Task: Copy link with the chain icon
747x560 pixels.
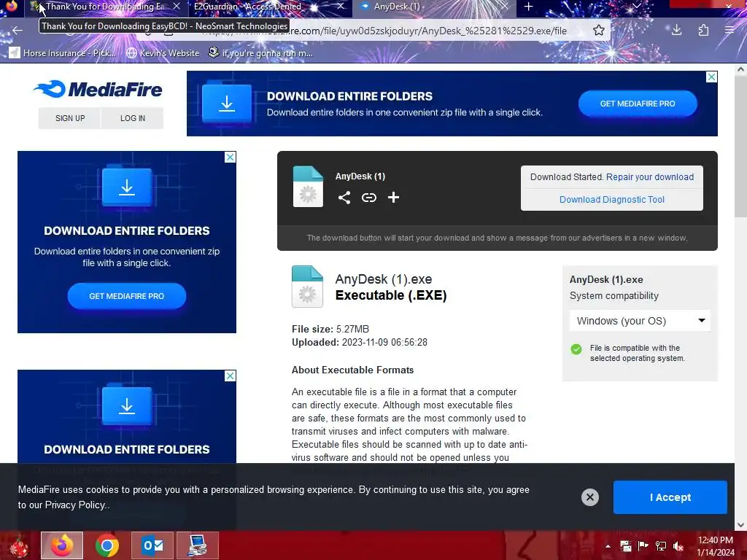Action: 368,198
